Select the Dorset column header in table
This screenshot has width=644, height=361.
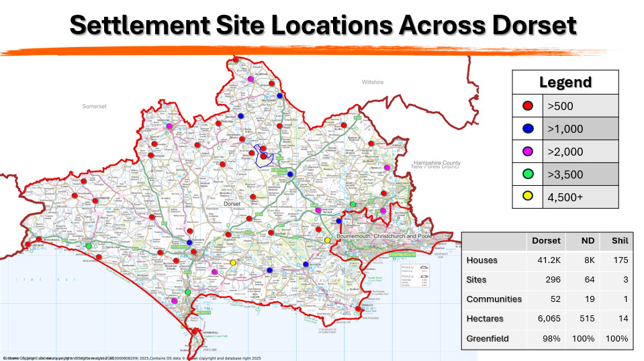546,240
